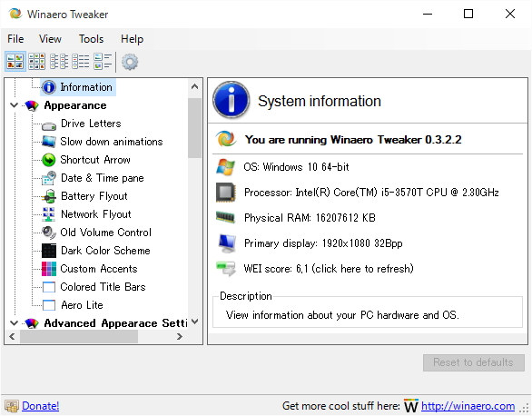Click the primary display monitor icon

[227, 243]
